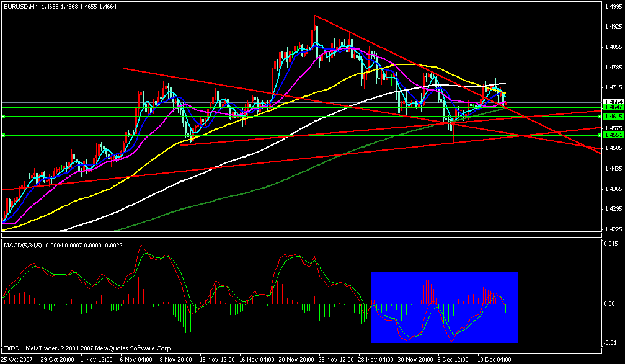Click the 0.015 MACD scale label

tap(611, 243)
